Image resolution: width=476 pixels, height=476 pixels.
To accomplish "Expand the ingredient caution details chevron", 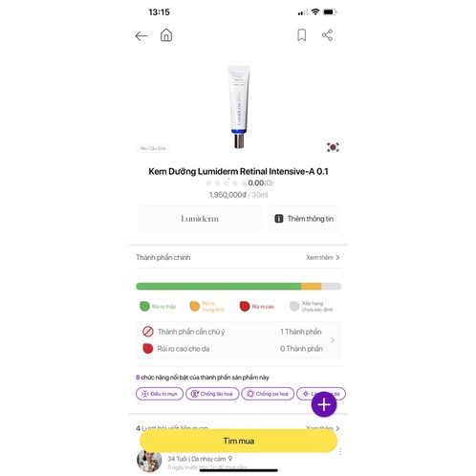I will [x=333, y=340].
